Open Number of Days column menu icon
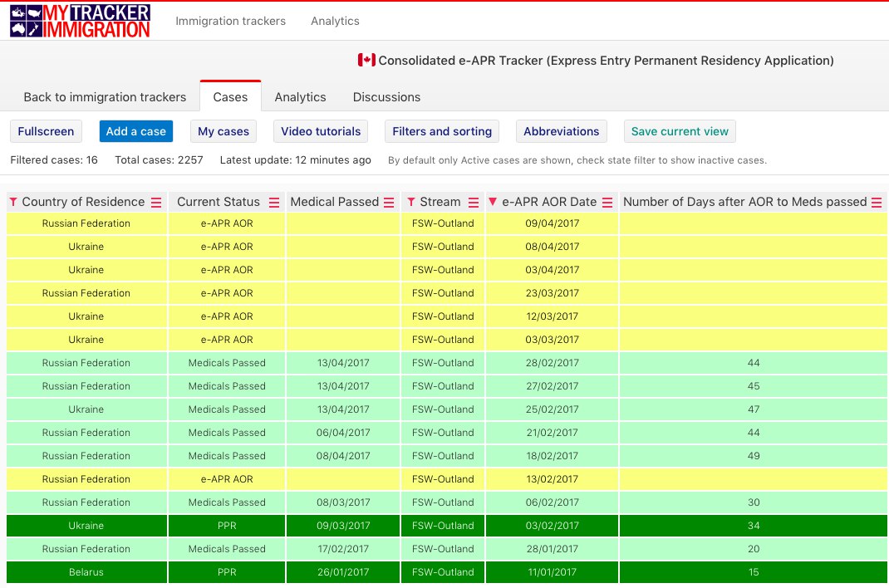The image size is (889, 588). (x=877, y=203)
